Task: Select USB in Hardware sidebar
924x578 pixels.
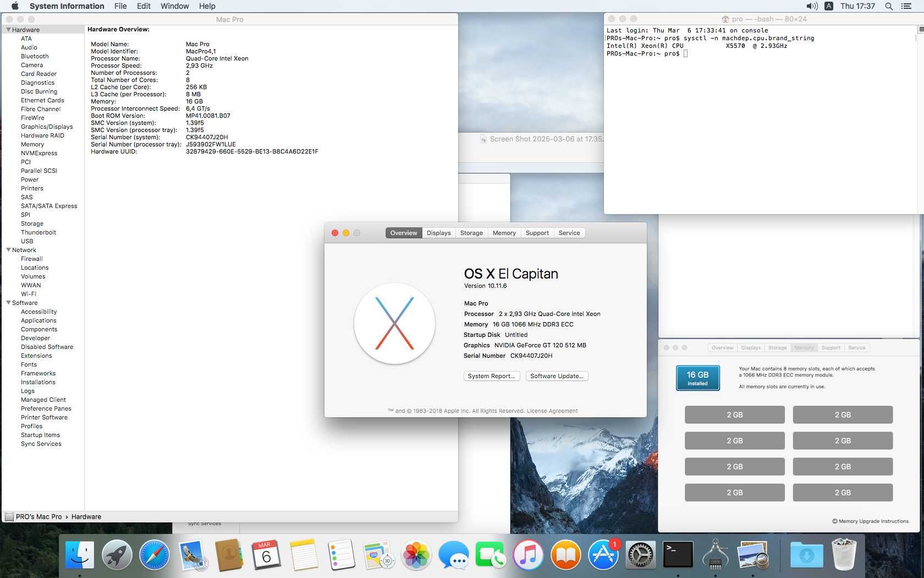Action: click(27, 241)
